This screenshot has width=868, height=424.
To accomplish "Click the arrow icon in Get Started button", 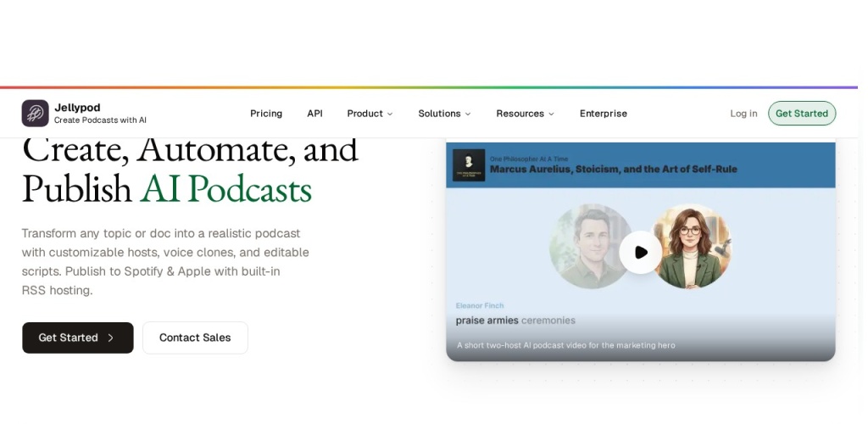I will (111, 338).
